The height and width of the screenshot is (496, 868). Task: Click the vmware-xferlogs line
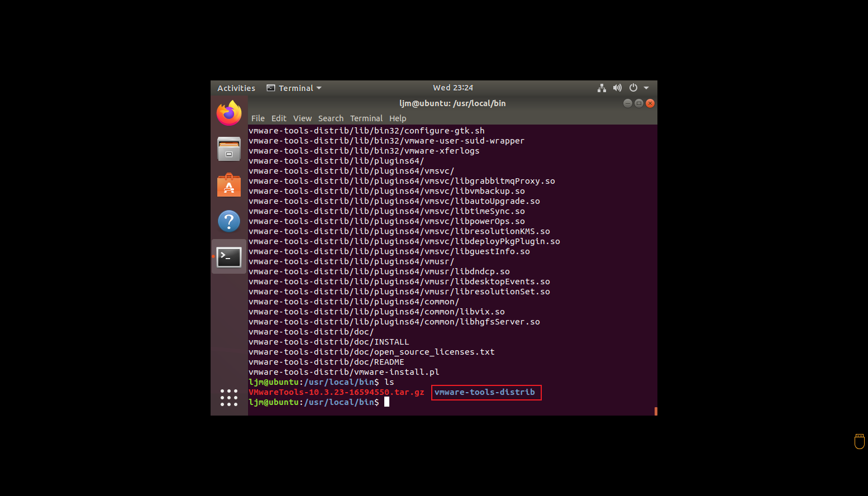(x=364, y=151)
